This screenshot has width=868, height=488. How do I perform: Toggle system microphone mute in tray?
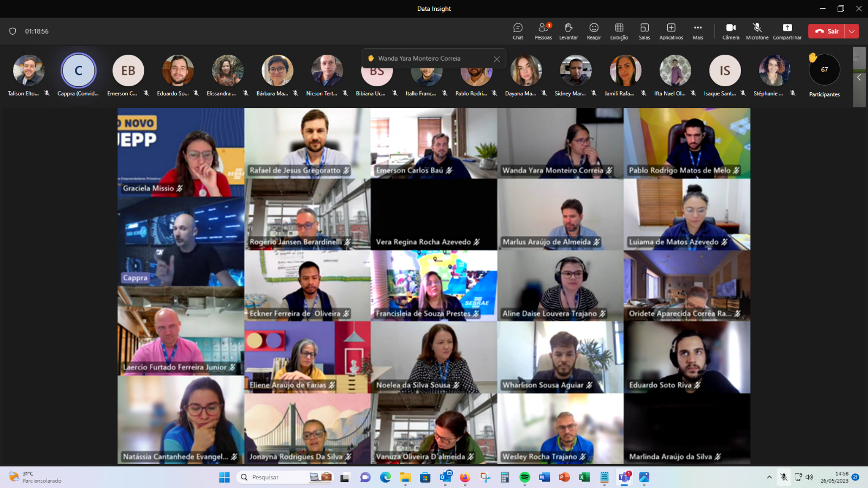click(783, 477)
